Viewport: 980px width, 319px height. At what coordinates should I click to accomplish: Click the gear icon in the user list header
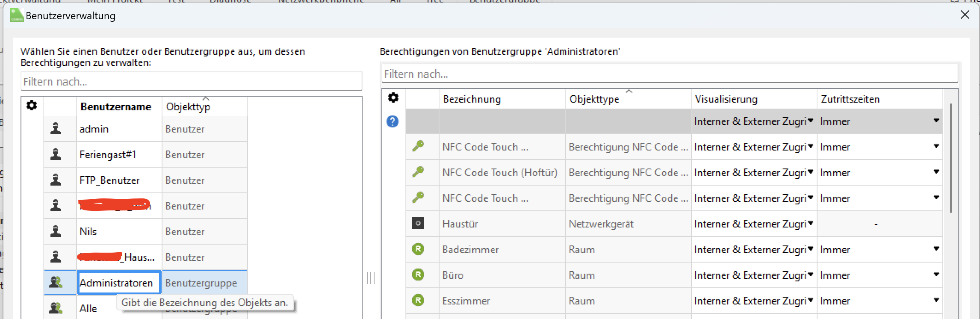pyautogui.click(x=32, y=106)
